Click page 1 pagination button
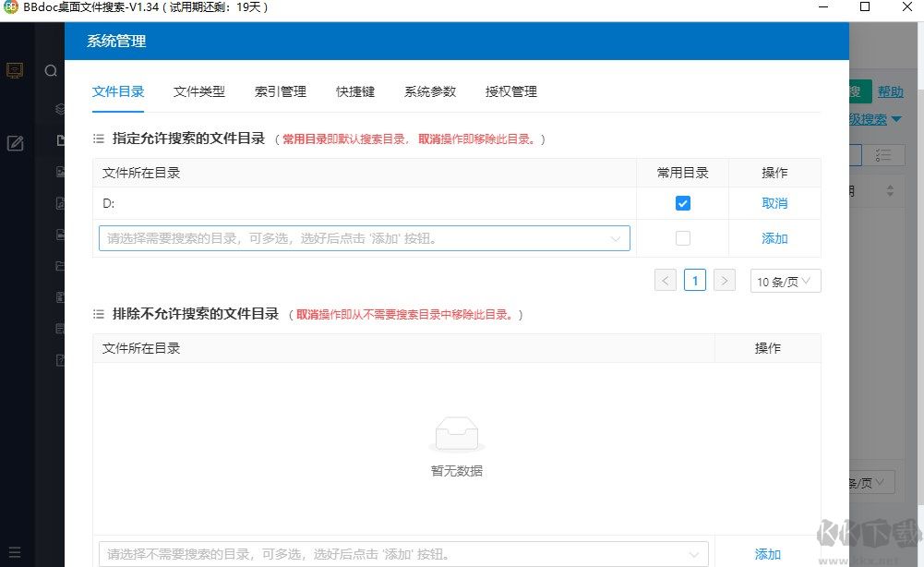The image size is (924, 567). (x=695, y=280)
